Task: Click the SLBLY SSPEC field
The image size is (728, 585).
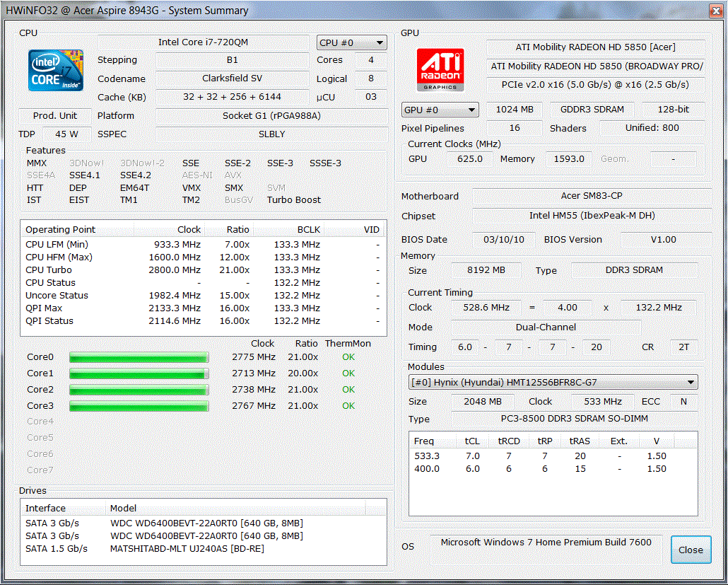Action: coord(271,134)
